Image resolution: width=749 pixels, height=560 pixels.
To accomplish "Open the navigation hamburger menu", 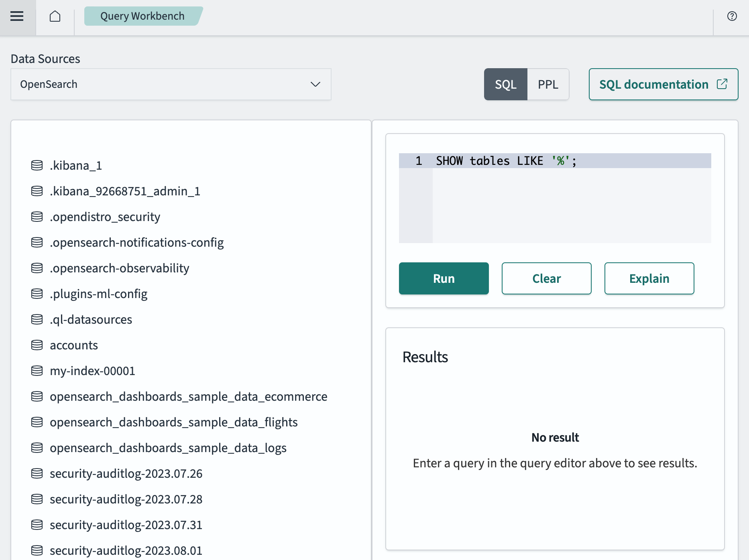I will click(17, 16).
